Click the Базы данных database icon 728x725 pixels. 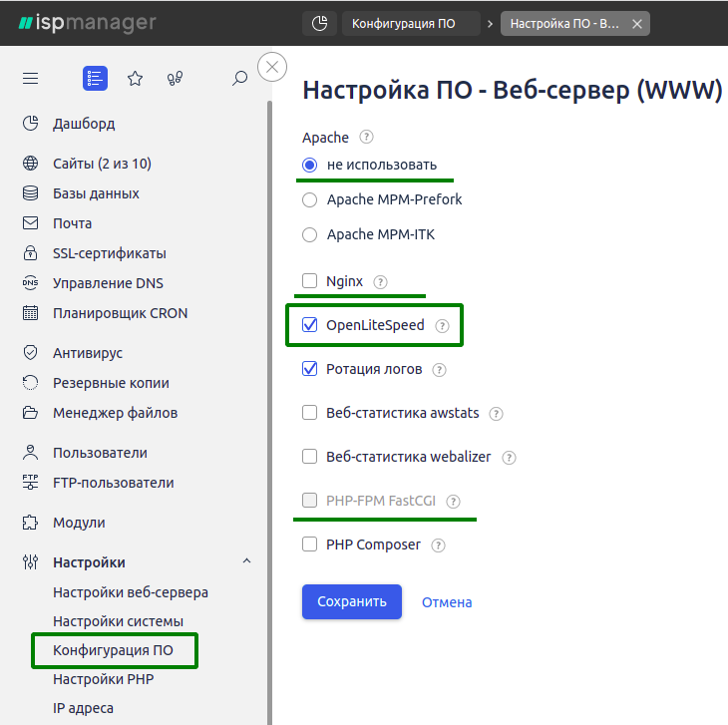[31, 193]
